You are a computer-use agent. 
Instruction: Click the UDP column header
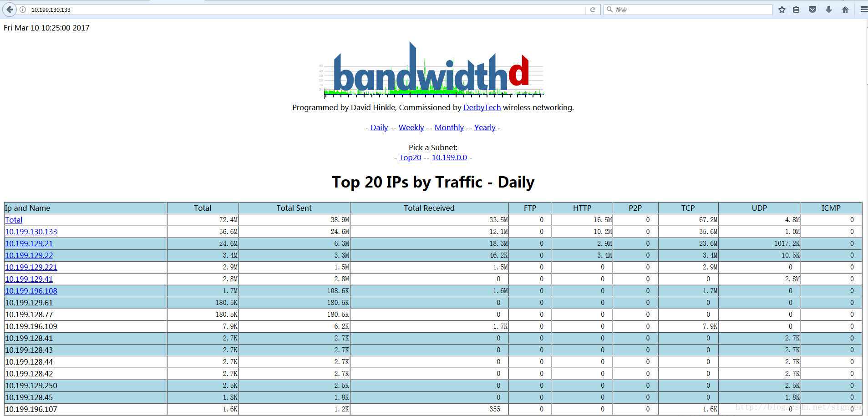pyautogui.click(x=759, y=208)
